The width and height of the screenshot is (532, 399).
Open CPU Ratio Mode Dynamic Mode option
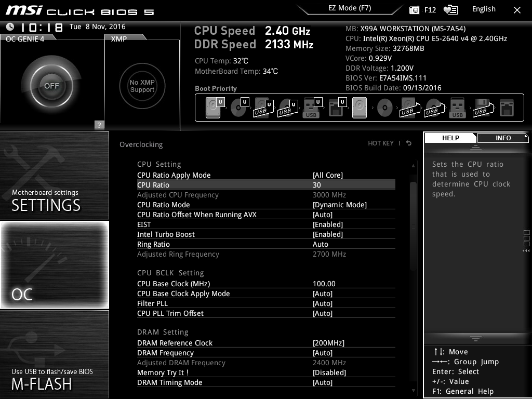coord(266,205)
